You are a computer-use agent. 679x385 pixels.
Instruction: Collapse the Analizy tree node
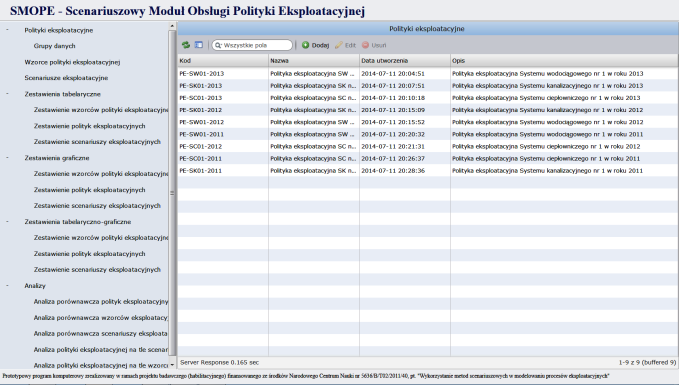click(7, 285)
